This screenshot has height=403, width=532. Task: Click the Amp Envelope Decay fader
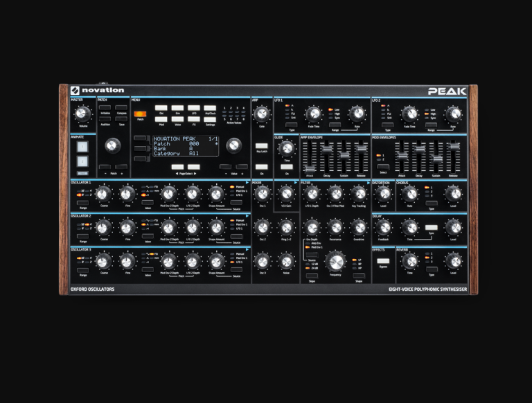(327, 149)
